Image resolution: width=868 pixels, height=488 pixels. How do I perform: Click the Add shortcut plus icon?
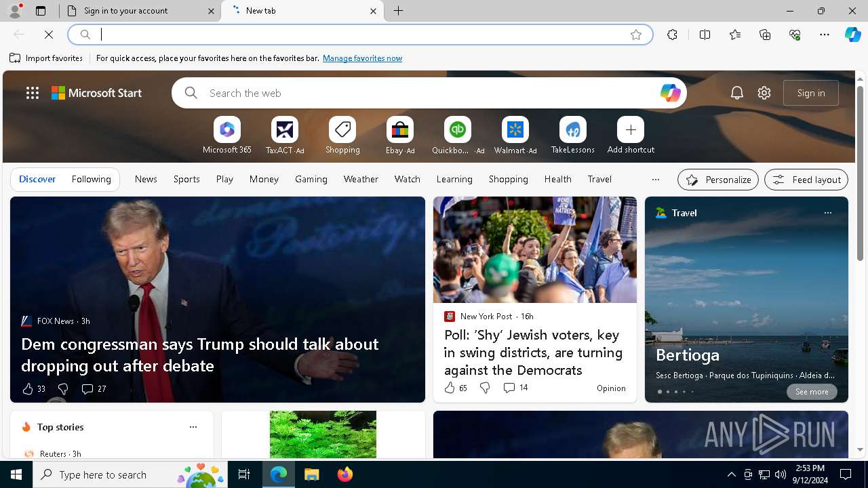click(631, 129)
